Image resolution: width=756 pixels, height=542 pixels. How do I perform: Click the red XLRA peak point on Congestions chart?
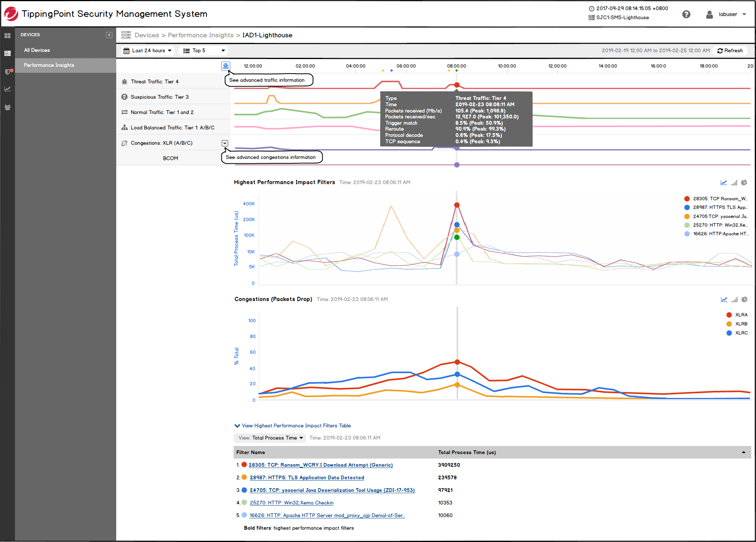457,362
